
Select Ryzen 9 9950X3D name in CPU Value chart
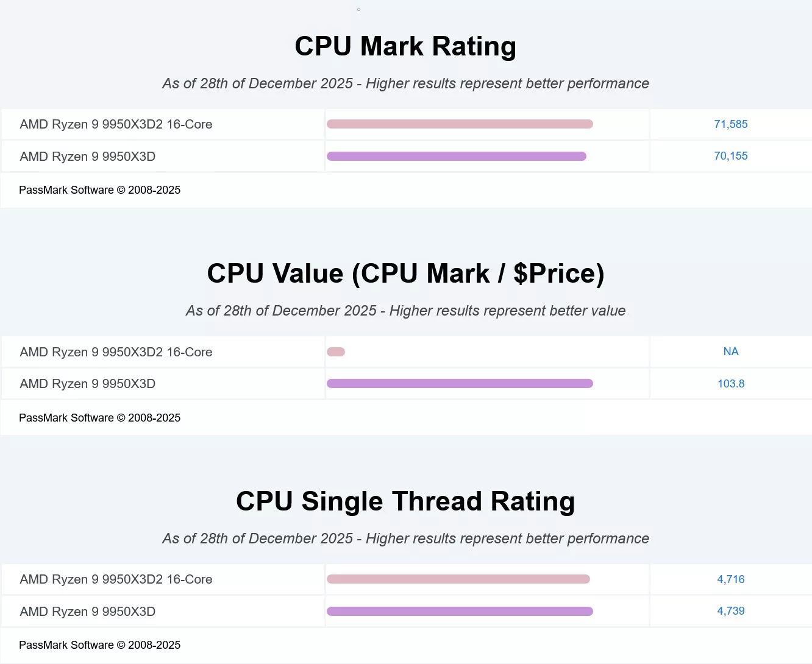point(87,384)
